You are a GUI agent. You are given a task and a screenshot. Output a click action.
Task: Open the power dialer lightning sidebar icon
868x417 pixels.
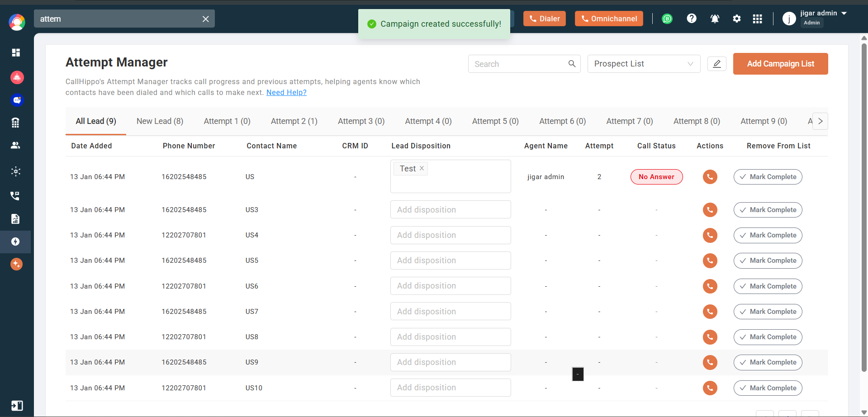pyautogui.click(x=16, y=242)
